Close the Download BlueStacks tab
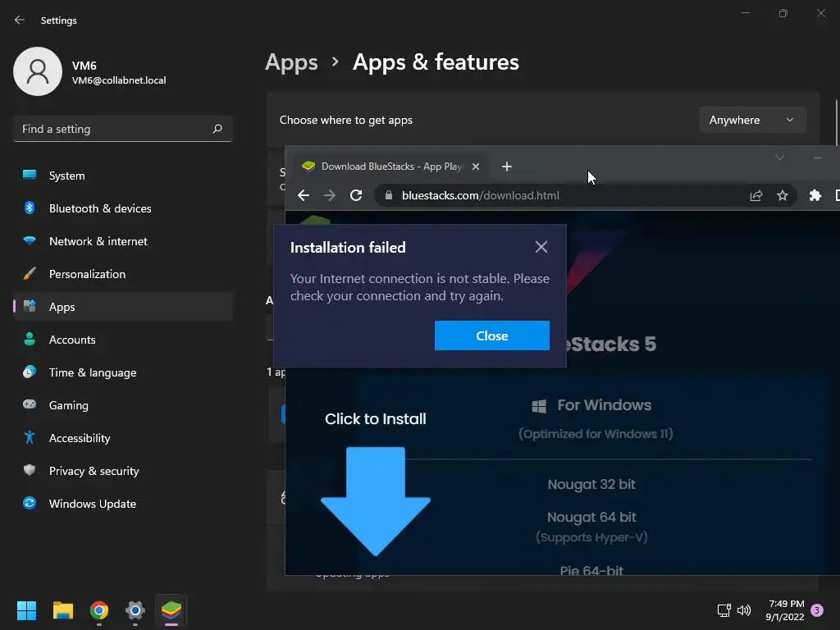The image size is (840, 630). [475, 167]
